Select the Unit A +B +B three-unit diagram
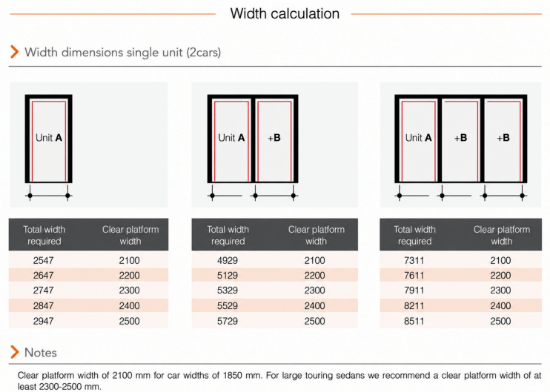550x392 pixels. (461, 138)
